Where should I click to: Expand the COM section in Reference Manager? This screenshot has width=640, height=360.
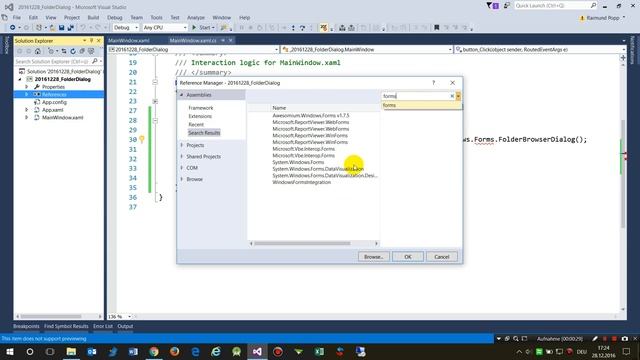(x=182, y=168)
